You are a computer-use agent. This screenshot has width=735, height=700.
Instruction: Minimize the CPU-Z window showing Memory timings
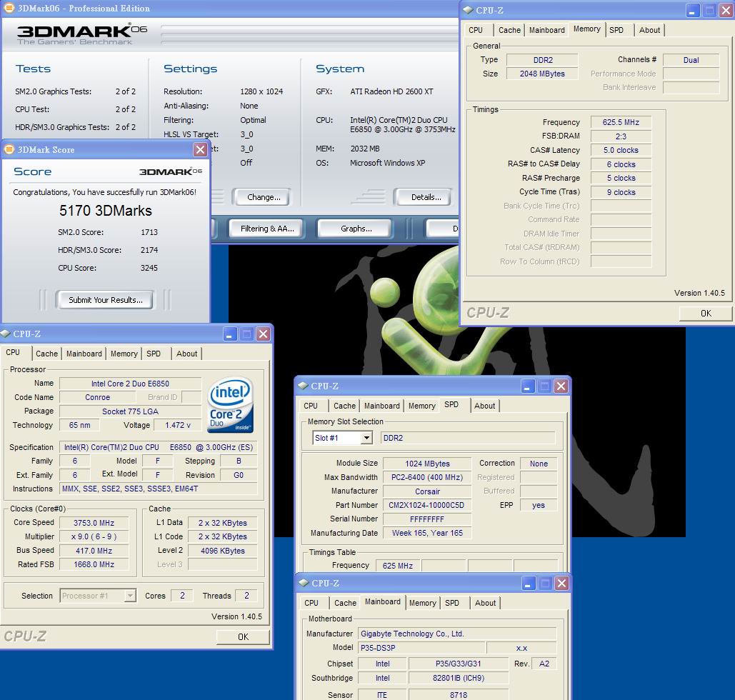tap(693, 11)
